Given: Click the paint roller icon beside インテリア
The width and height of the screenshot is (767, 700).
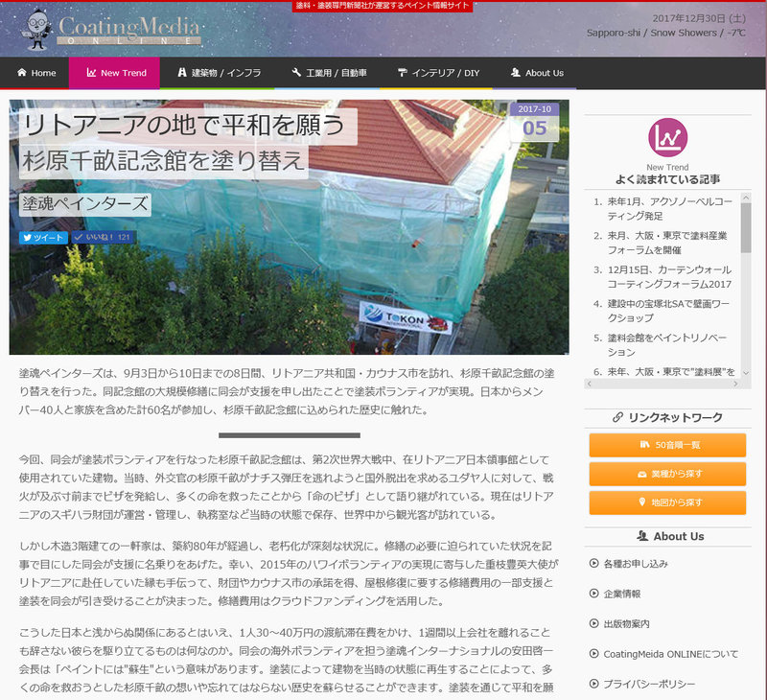Looking at the screenshot, I should [402, 72].
